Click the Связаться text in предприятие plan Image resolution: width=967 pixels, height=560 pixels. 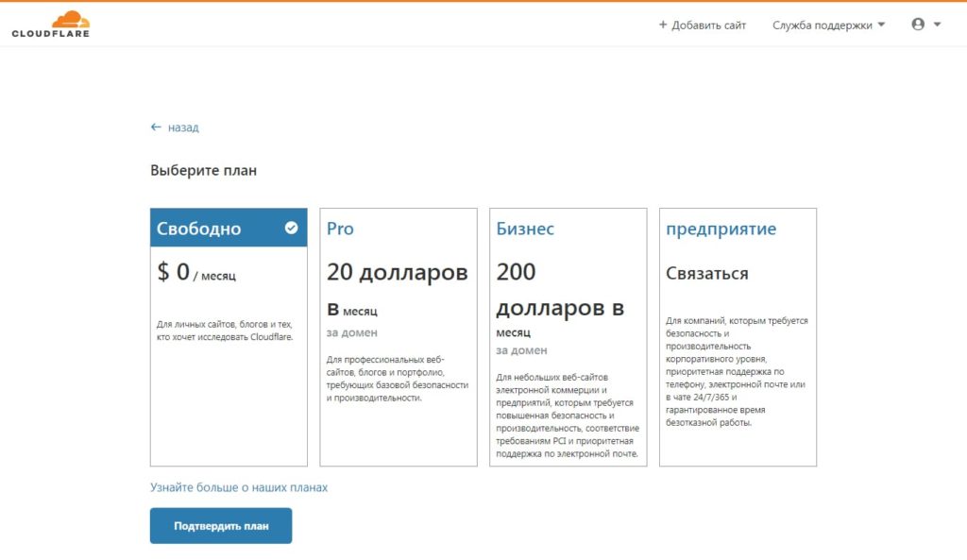(x=706, y=273)
